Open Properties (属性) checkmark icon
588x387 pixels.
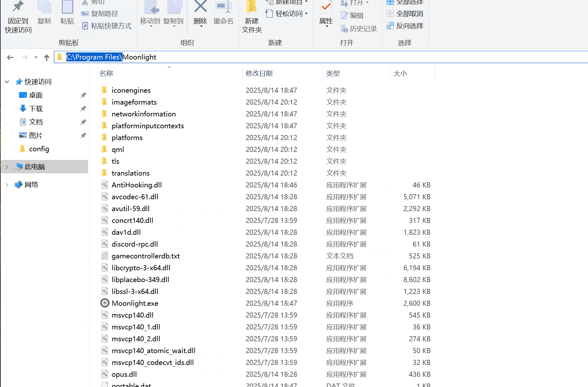(326, 8)
